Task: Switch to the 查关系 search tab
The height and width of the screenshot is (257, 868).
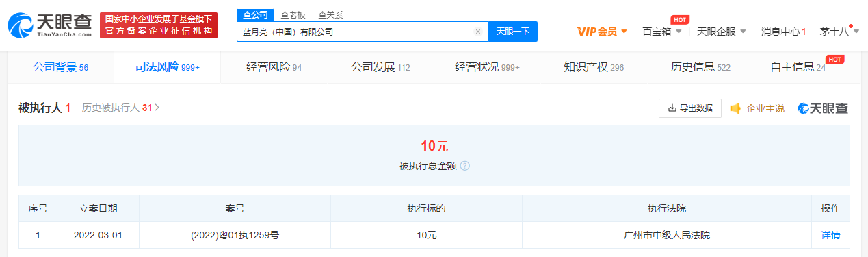Action: click(330, 14)
